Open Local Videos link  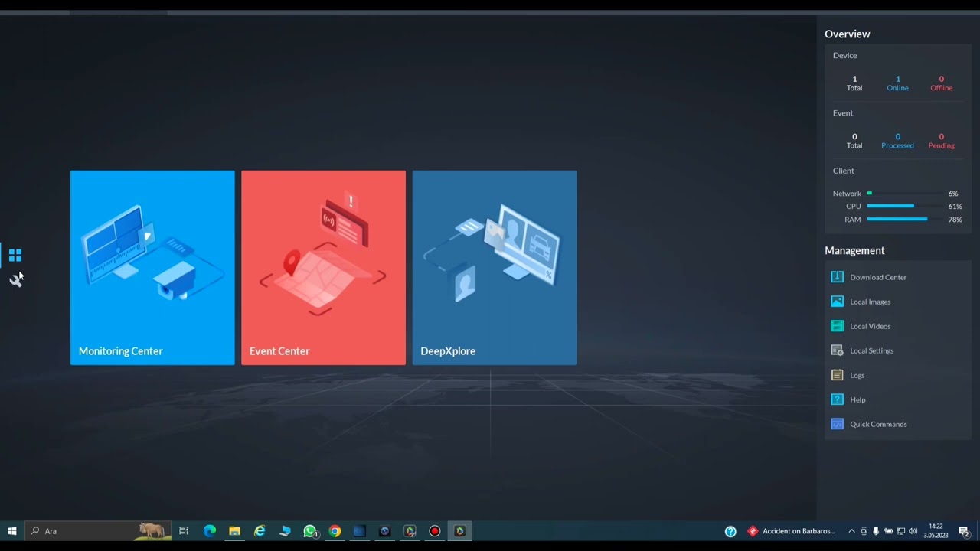point(870,326)
